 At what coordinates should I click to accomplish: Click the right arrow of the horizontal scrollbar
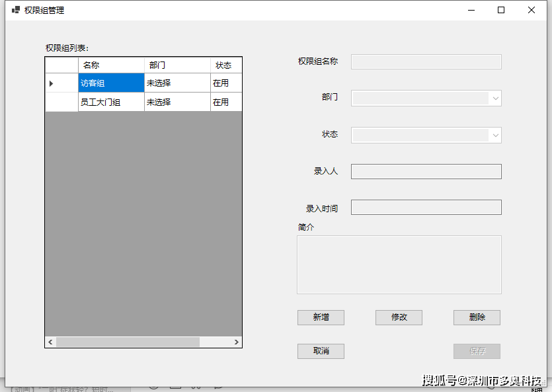click(237, 342)
